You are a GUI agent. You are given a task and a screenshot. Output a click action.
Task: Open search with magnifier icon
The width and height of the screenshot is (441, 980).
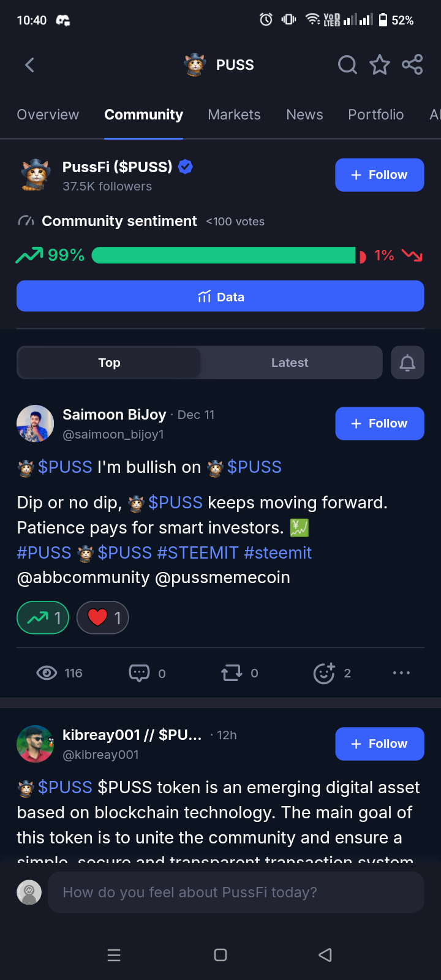pyautogui.click(x=347, y=64)
